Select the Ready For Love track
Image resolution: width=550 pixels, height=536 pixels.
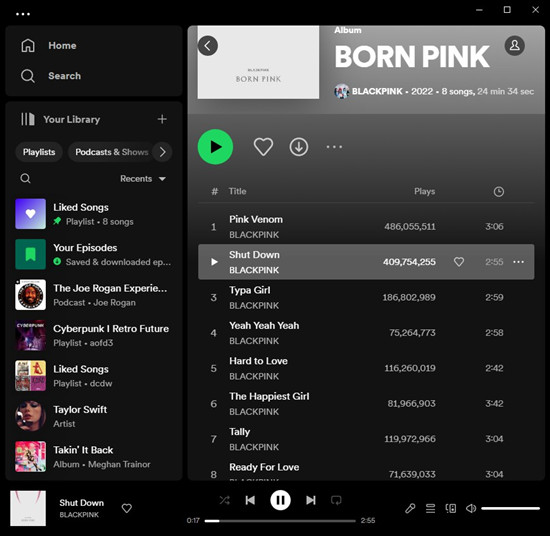point(366,470)
